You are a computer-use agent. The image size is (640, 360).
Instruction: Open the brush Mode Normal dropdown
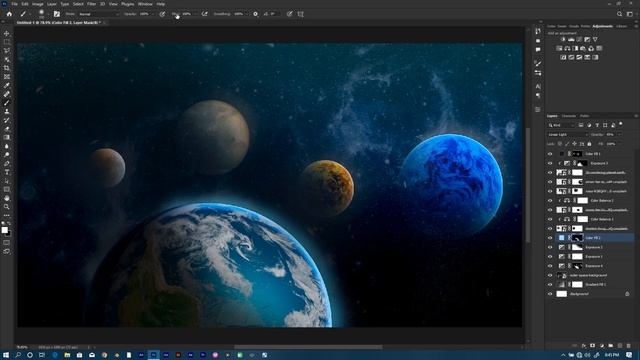point(98,14)
